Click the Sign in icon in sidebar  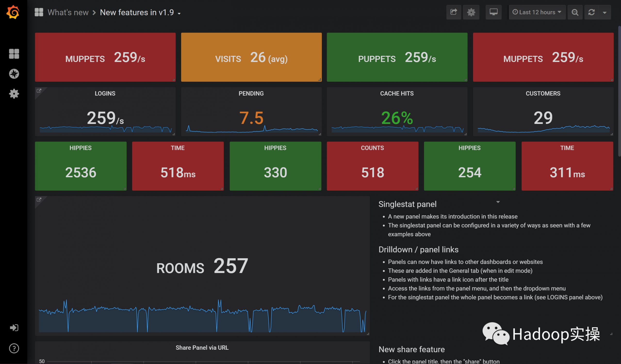point(14,328)
